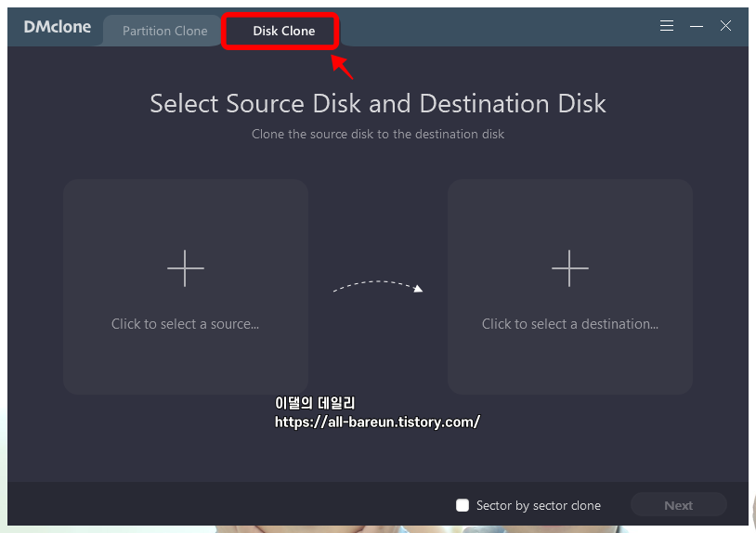Click the 'Click to select a destination...' text
The width and height of the screenshot is (756, 533).
click(x=570, y=324)
